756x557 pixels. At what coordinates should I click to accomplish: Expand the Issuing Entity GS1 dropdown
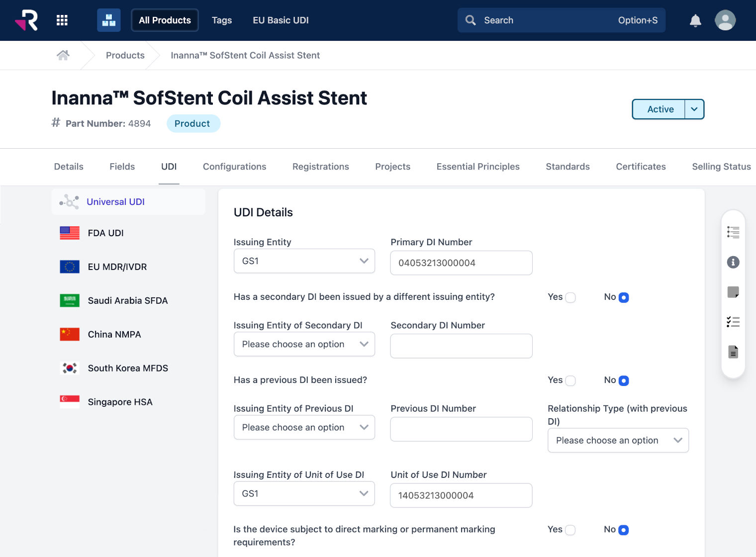pyautogui.click(x=304, y=261)
